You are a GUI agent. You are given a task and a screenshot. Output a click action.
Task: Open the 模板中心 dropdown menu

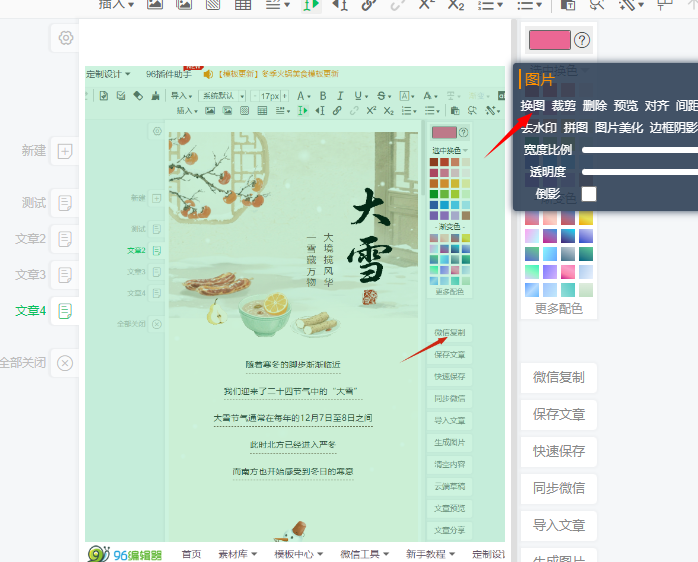[x=299, y=554]
